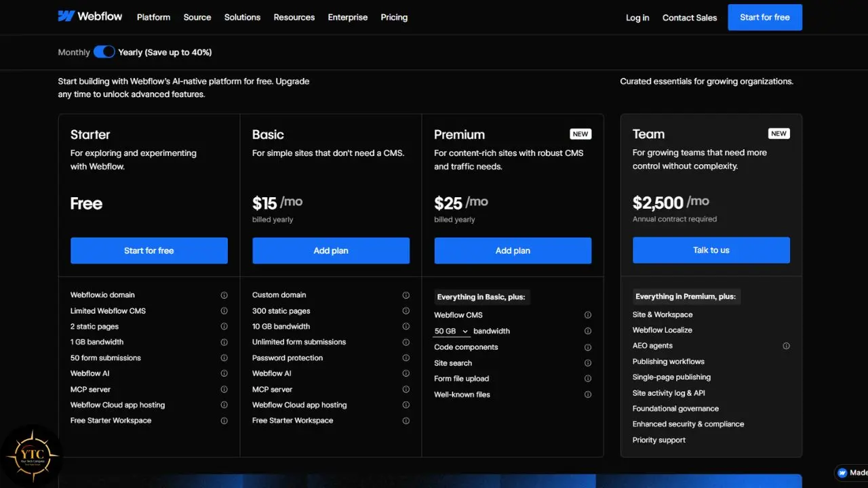Select the Yearly (Save up to 40%) label
Image resolution: width=868 pixels, height=488 pixels.
click(x=165, y=52)
